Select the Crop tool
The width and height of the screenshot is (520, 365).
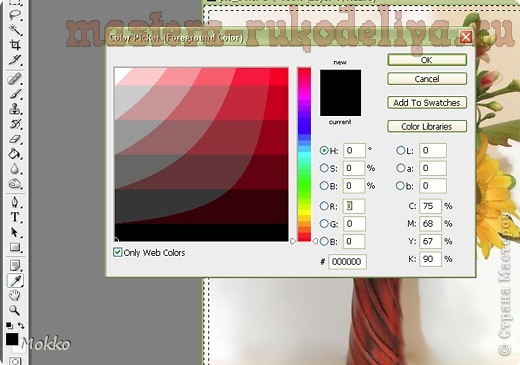[x=15, y=45]
